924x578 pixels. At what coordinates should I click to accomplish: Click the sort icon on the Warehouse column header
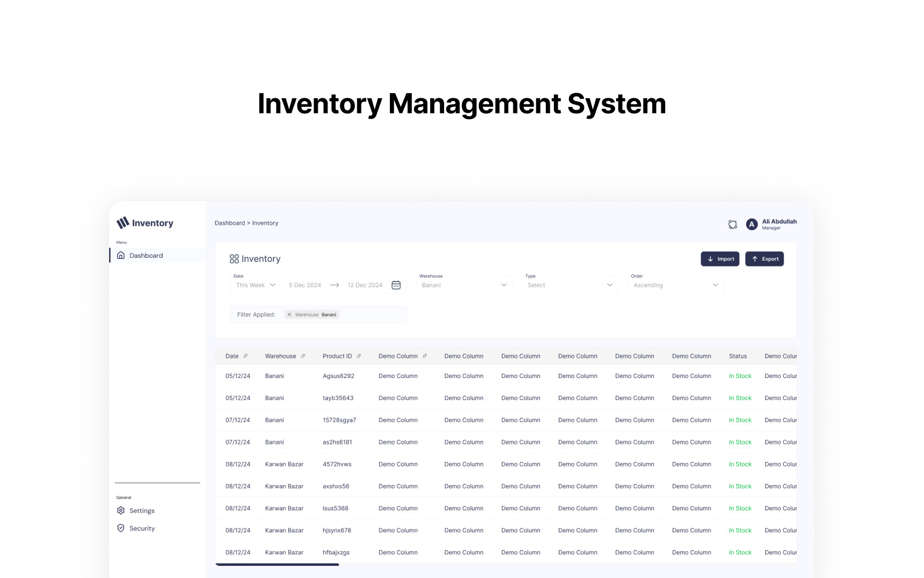pyautogui.click(x=303, y=355)
